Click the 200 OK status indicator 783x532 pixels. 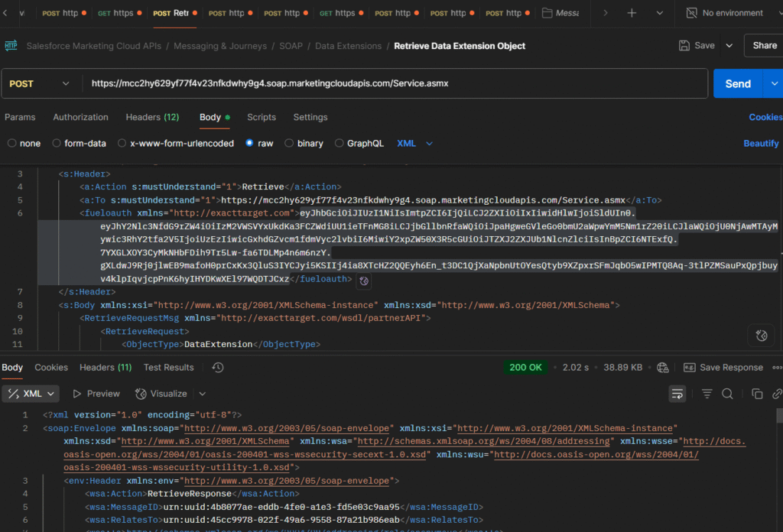[525, 367]
